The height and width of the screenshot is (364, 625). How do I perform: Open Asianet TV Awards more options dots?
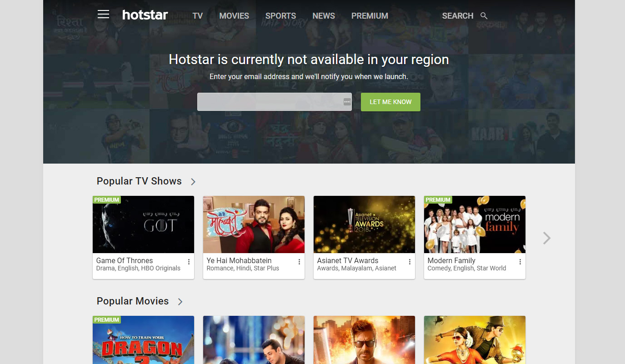pyautogui.click(x=410, y=262)
